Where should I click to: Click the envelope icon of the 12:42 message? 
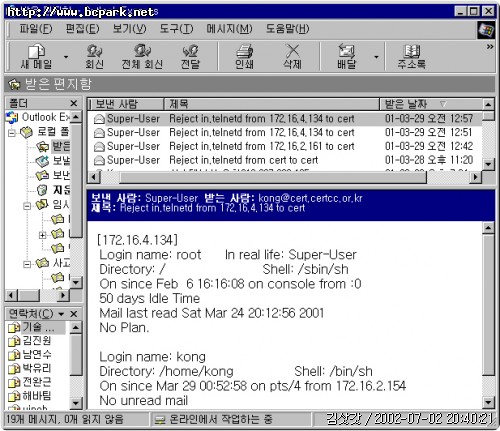pos(99,147)
